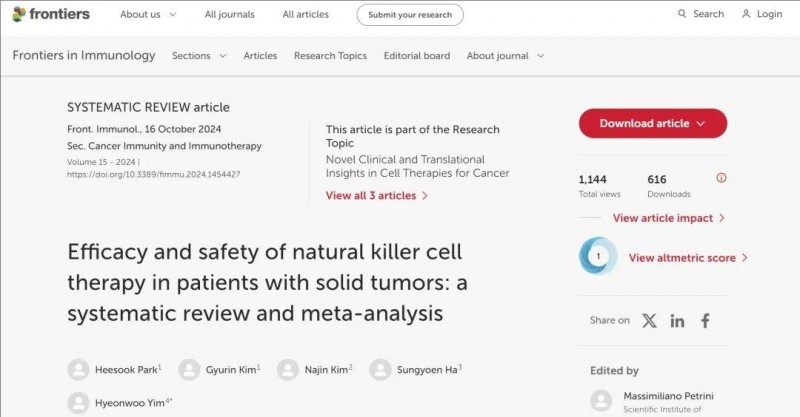The height and width of the screenshot is (417, 800).
Task: Click the Share on label
Action: tap(610, 320)
